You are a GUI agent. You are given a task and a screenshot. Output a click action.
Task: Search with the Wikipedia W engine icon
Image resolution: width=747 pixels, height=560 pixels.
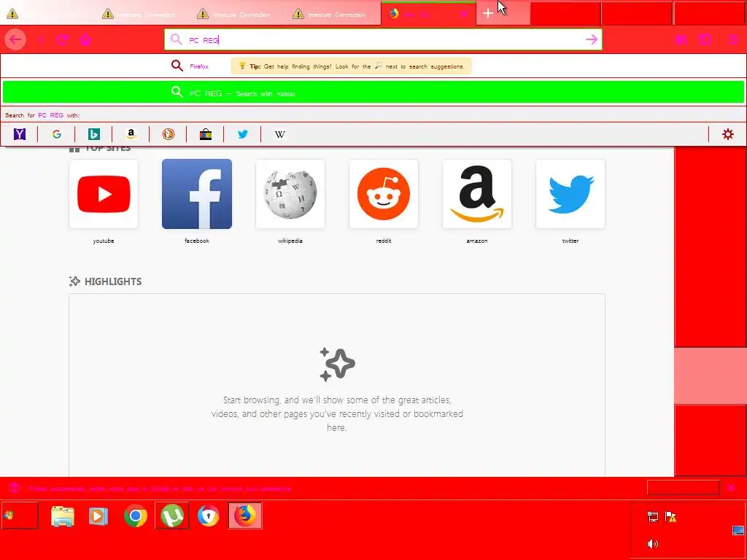click(279, 134)
